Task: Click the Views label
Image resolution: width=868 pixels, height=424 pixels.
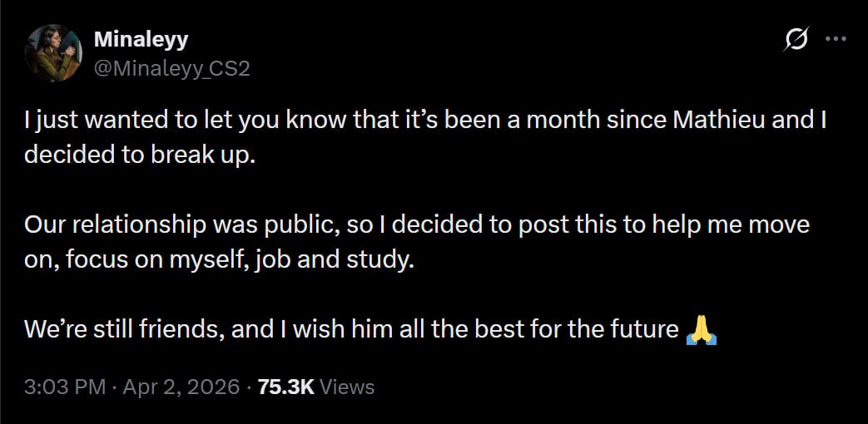Action: click(347, 387)
